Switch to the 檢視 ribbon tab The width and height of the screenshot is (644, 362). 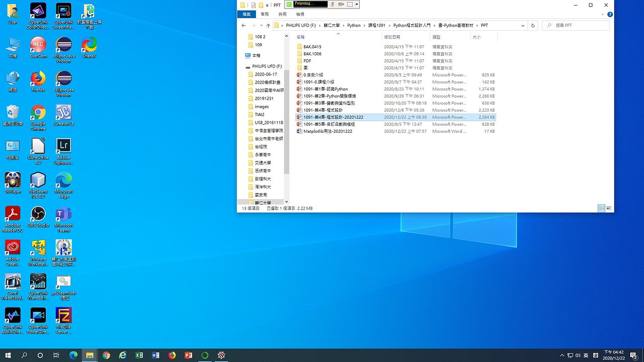[x=300, y=15]
